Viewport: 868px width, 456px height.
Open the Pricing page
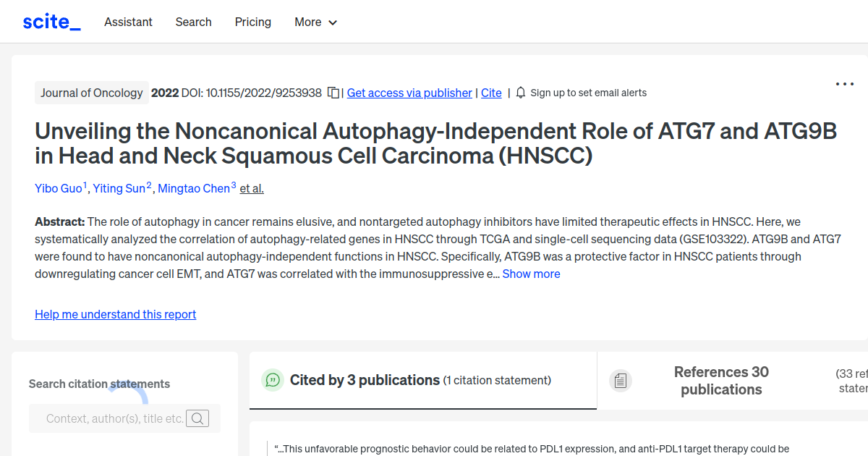252,22
